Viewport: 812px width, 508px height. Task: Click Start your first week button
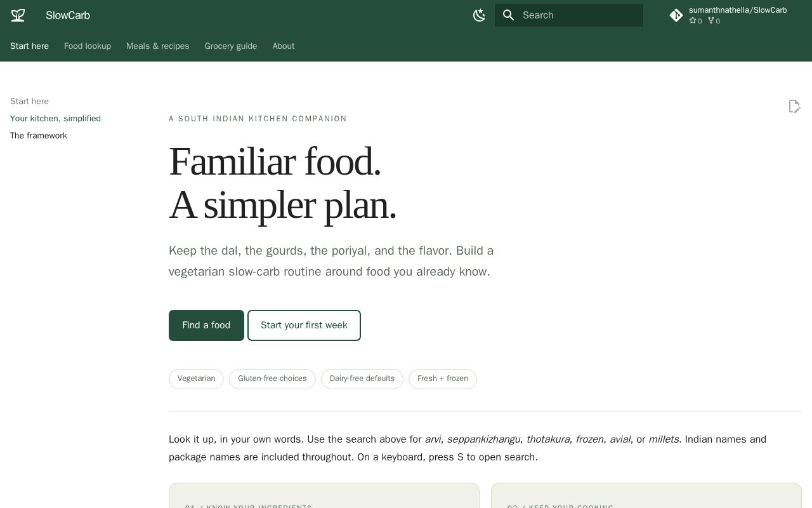pyautogui.click(x=304, y=325)
